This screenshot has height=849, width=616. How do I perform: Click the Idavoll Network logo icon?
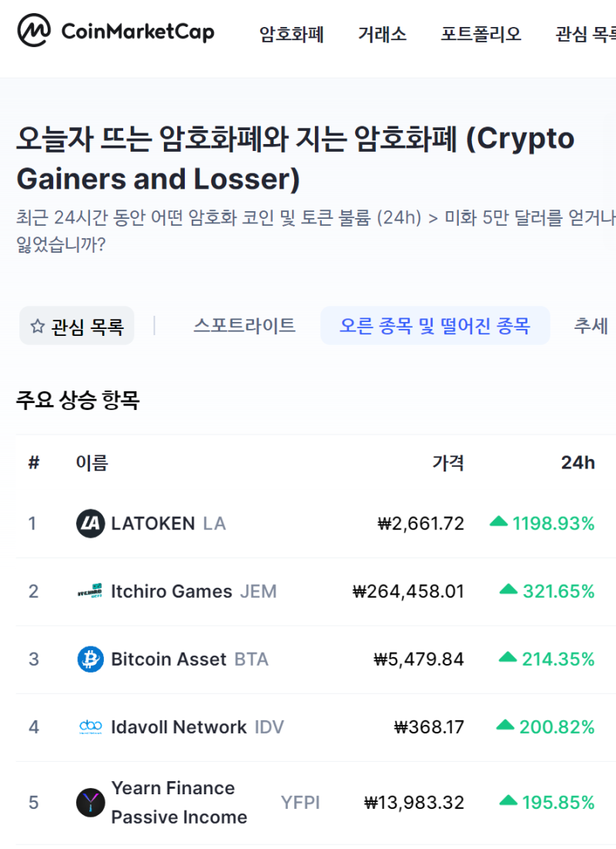89,727
